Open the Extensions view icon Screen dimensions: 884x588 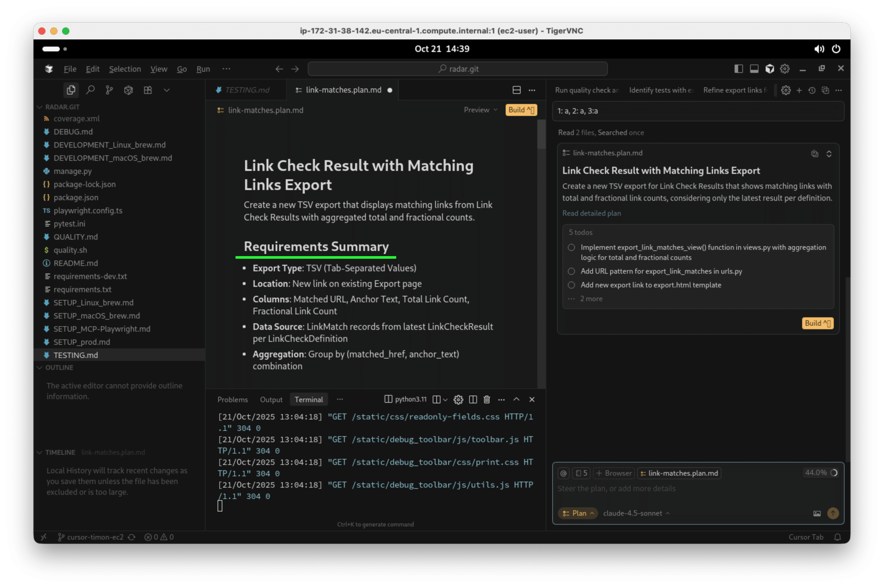[148, 90]
